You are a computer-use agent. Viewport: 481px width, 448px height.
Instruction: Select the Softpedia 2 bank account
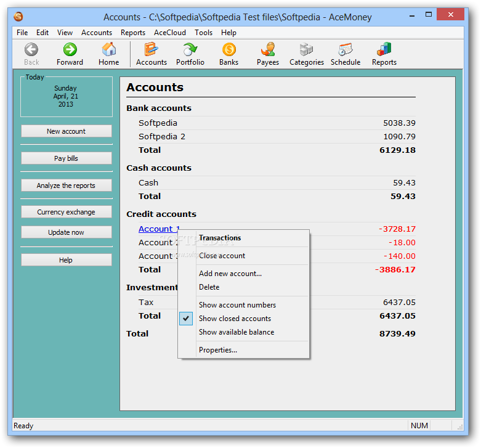pos(277,137)
